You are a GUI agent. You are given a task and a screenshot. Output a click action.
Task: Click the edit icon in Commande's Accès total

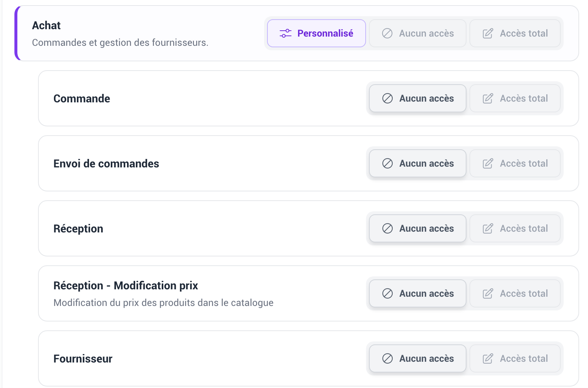488,98
